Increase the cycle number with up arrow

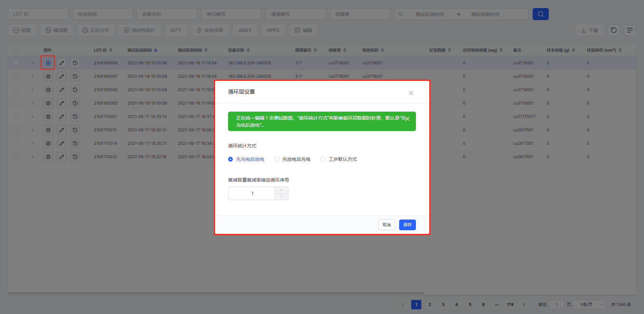click(281, 190)
